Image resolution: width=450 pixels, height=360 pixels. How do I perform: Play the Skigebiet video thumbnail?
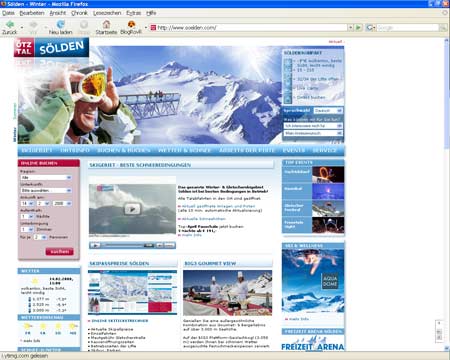click(132, 209)
